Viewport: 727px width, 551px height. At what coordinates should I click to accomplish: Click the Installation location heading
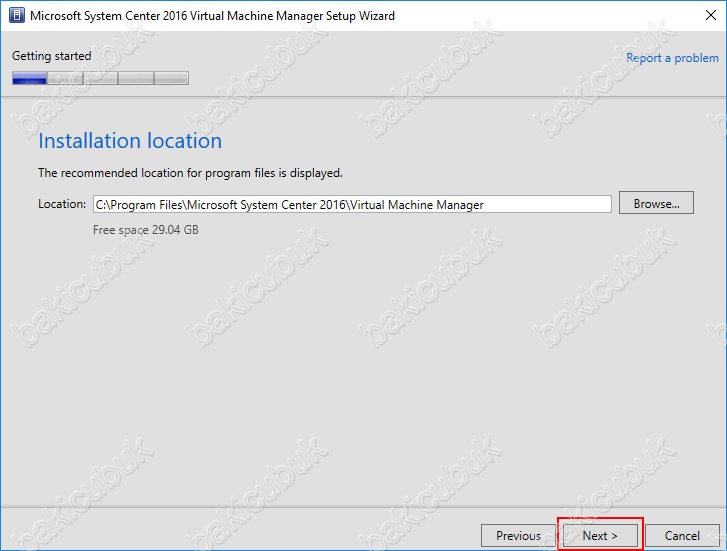[x=130, y=141]
